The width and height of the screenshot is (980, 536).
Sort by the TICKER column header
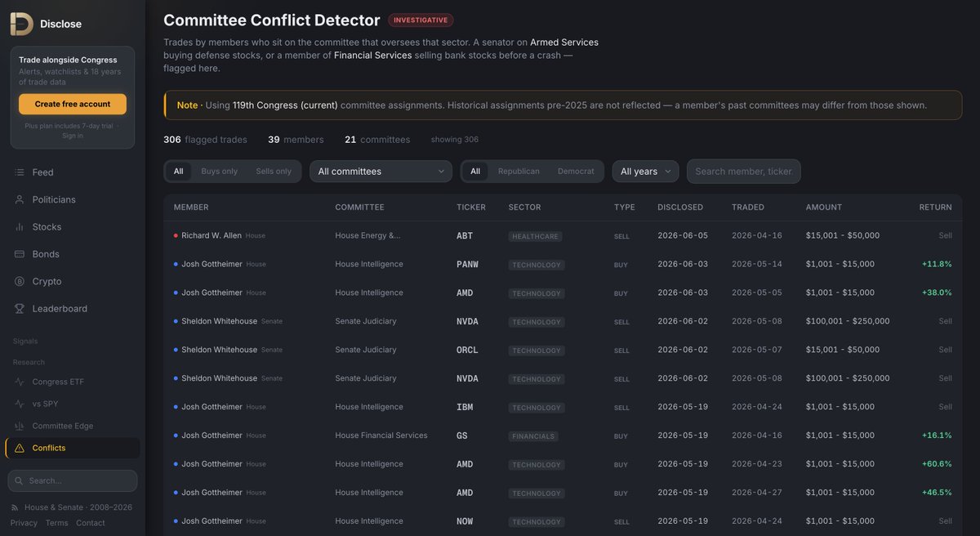[471, 208]
